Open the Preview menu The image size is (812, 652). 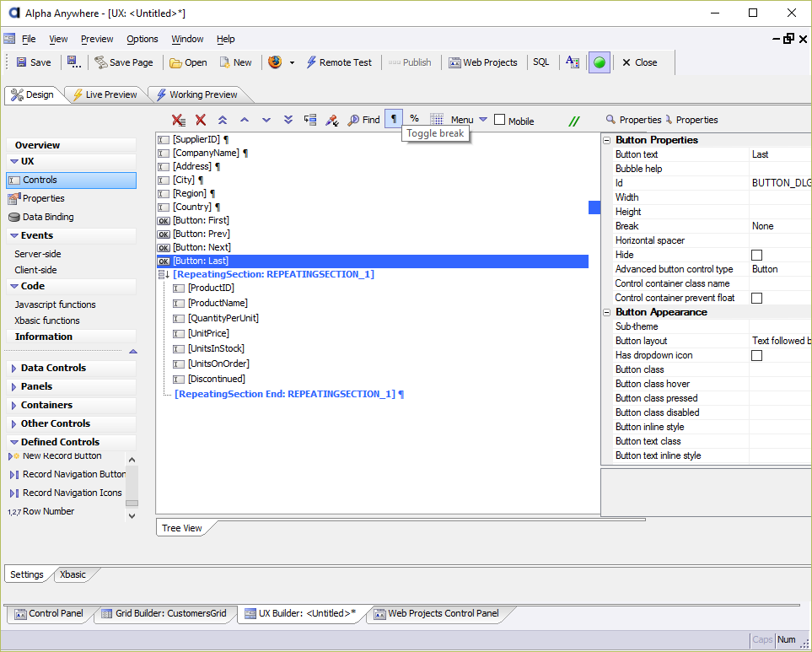click(97, 39)
